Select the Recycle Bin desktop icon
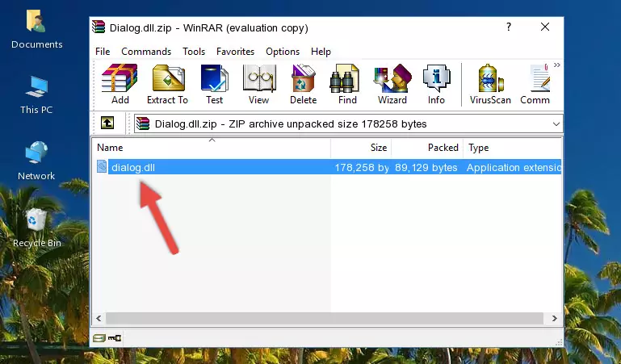 (37, 228)
